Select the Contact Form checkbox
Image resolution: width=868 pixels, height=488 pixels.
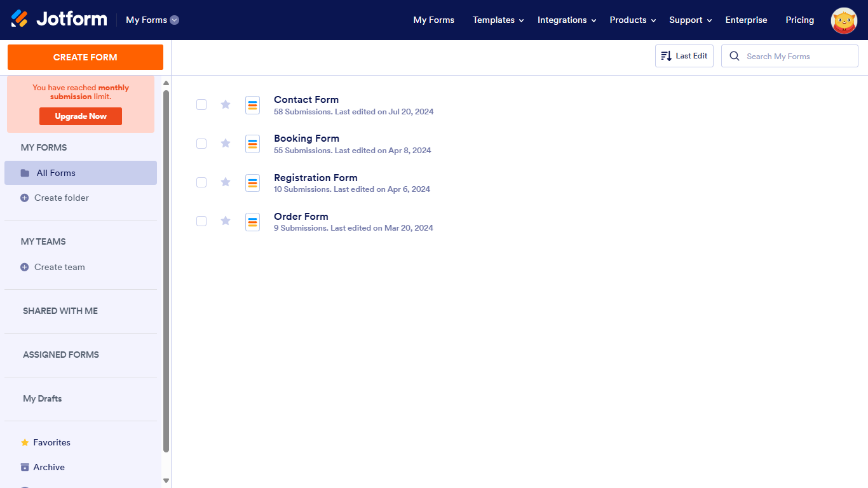point(201,104)
